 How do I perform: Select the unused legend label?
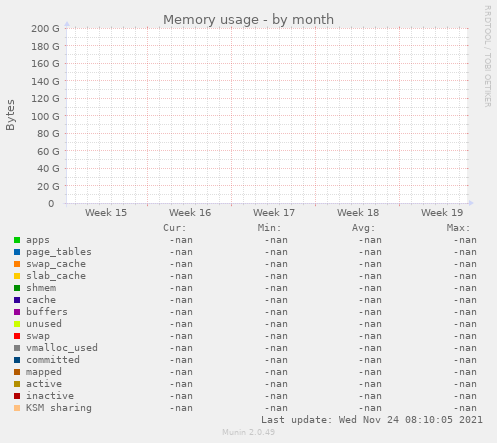(44, 324)
